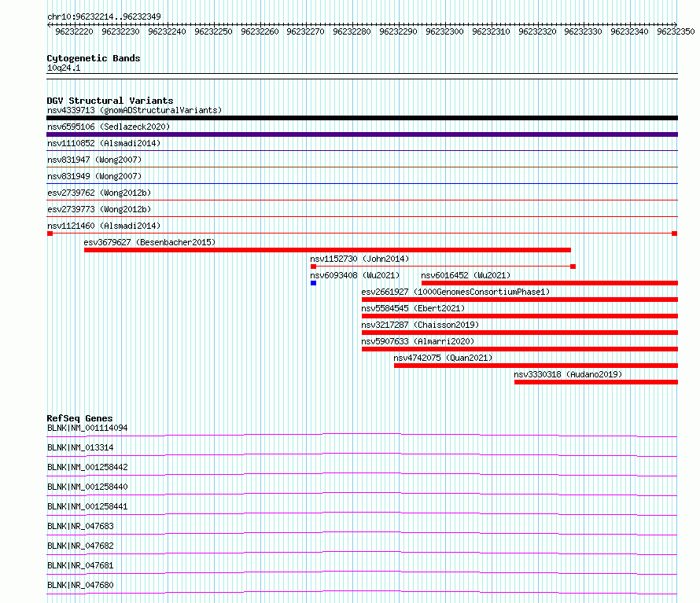The width and height of the screenshot is (700, 603).
Task: Click the chr10:96232214..96232349 region label
Action: point(104,17)
